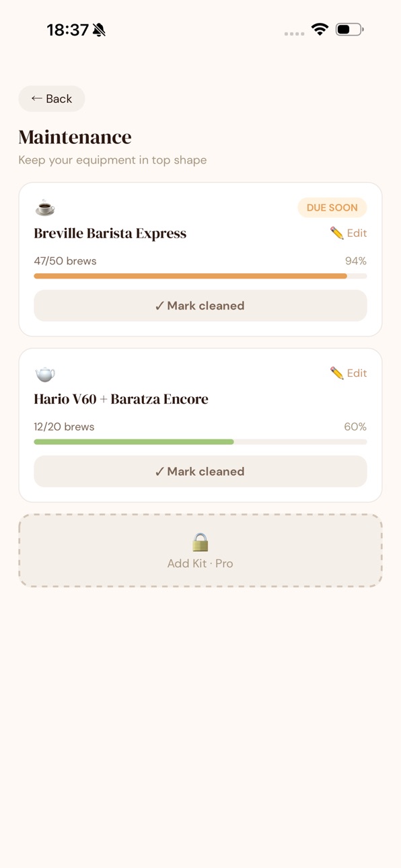Tap the 94% progress label
The width and height of the screenshot is (401, 868).
point(356,261)
